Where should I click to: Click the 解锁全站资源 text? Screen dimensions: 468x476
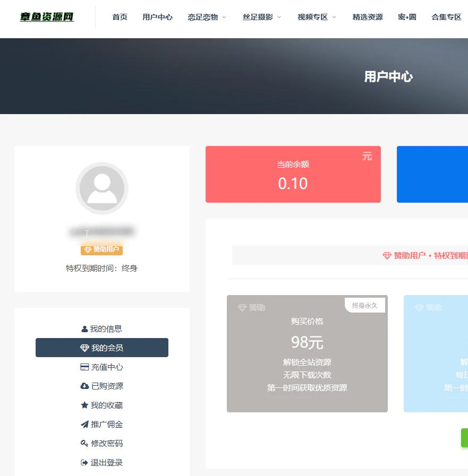click(307, 362)
